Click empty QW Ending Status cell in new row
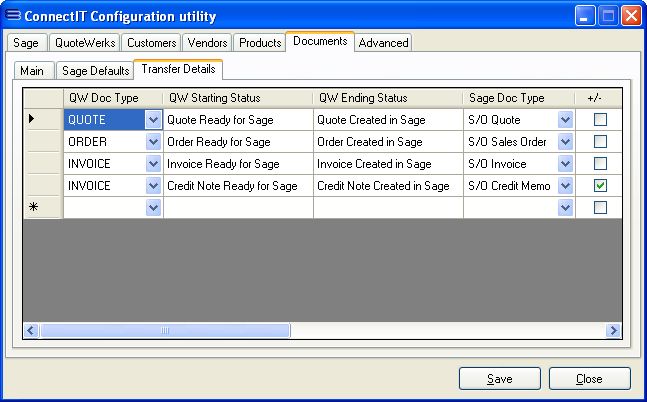647x402 pixels. click(388, 207)
